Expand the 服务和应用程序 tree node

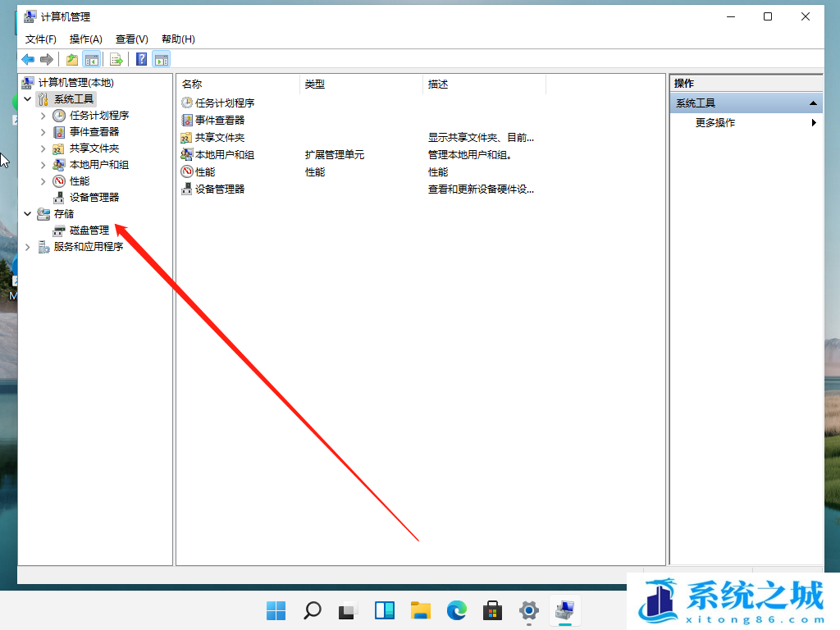pyautogui.click(x=28, y=247)
